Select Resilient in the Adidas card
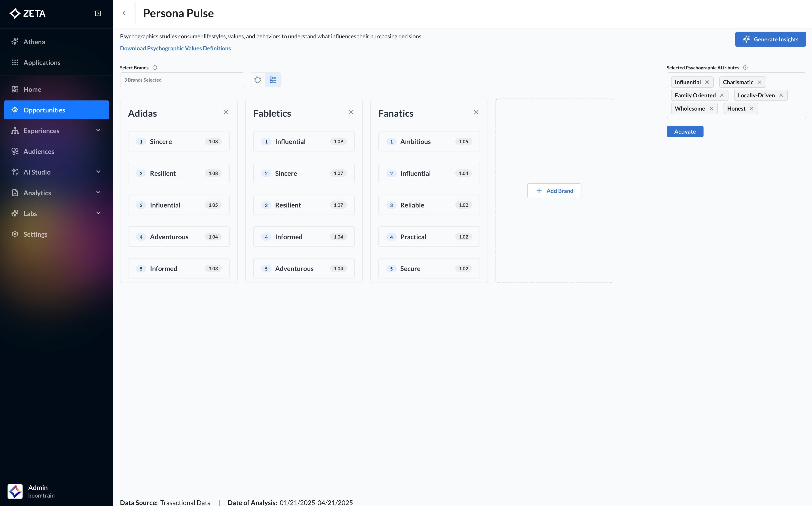Screen dimensions: 812x506 click(179, 173)
